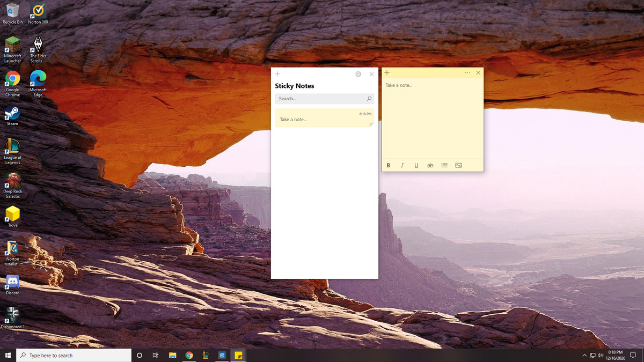This screenshot has height=362, width=644.
Task: Toggle the bulleted list formatting
Action: (x=444, y=165)
